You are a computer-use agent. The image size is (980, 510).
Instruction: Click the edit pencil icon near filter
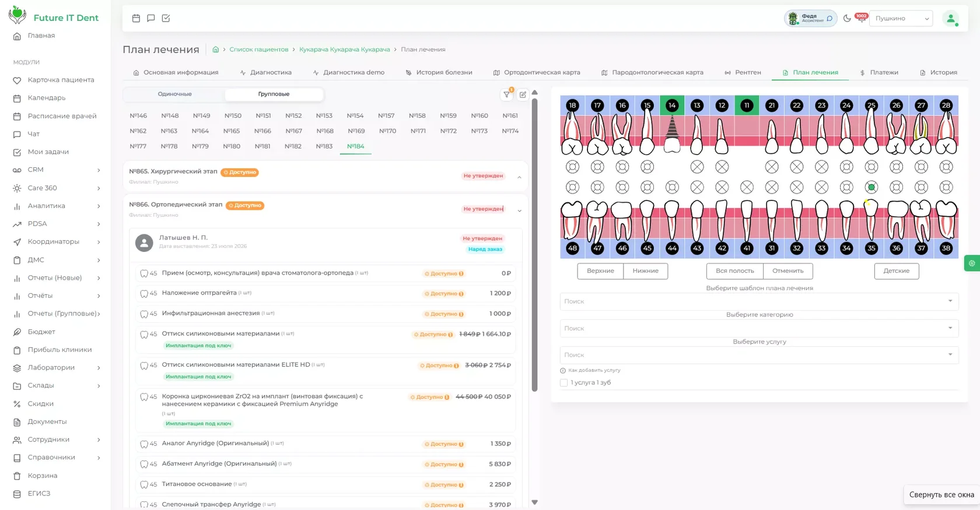tap(523, 94)
